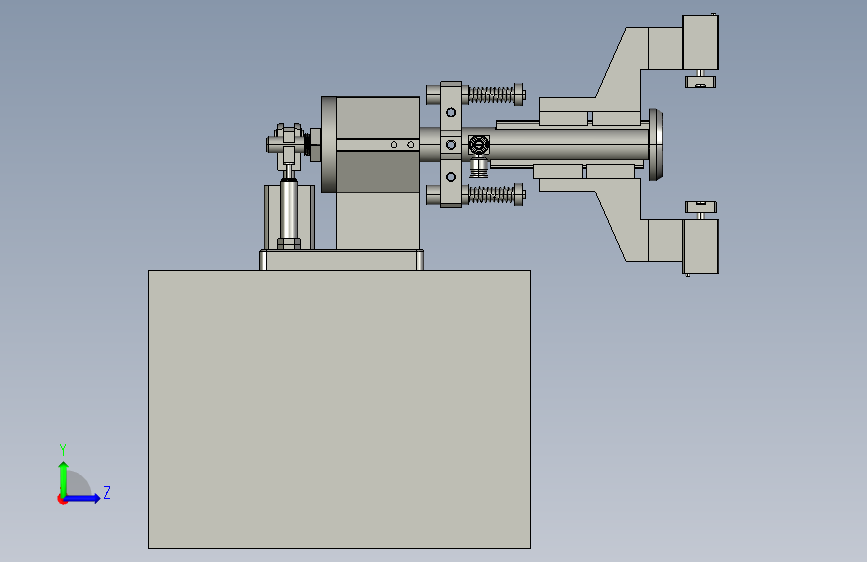The height and width of the screenshot is (562, 867).
Task: Select the dark shaded housing block face
Action: (x=378, y=172)
